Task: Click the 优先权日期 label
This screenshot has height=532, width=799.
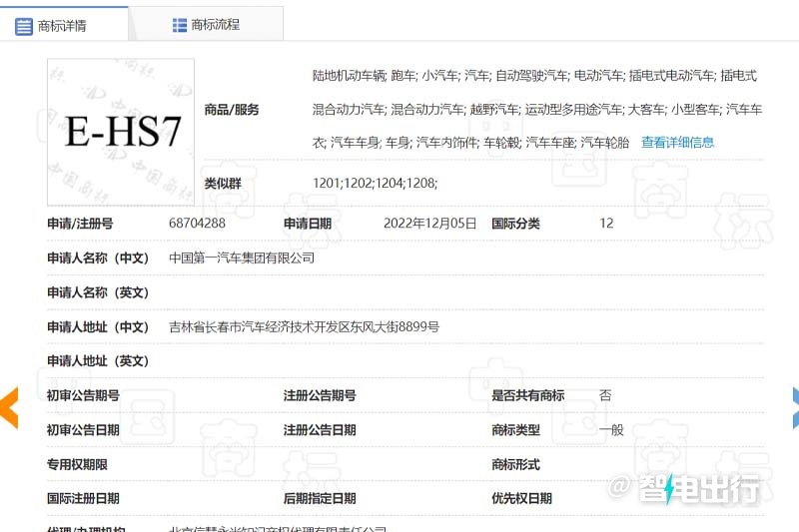Action: (x=521, y=498)
